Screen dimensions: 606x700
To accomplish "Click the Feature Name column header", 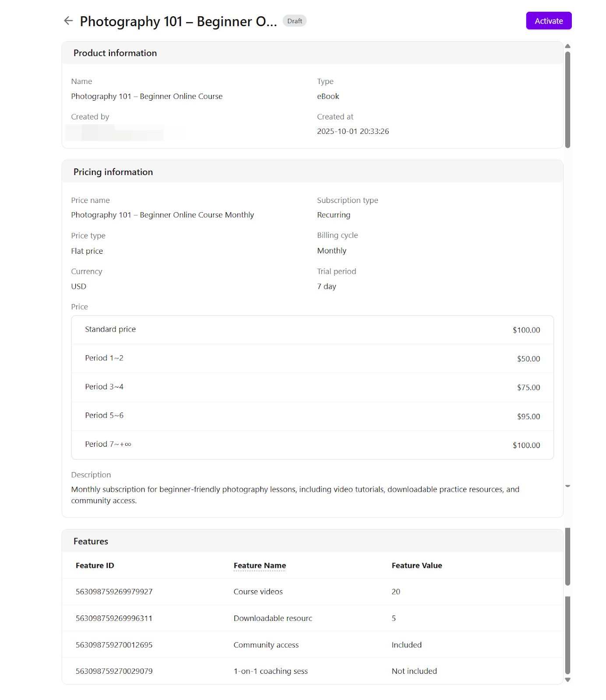I will click(x=260, y=565).
